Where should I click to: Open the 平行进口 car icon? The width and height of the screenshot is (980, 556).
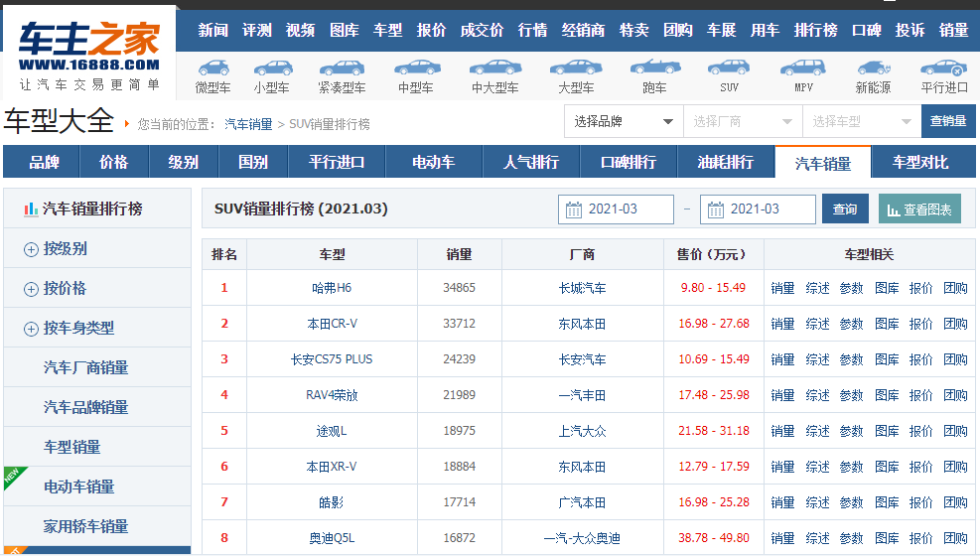click(943, 67)
